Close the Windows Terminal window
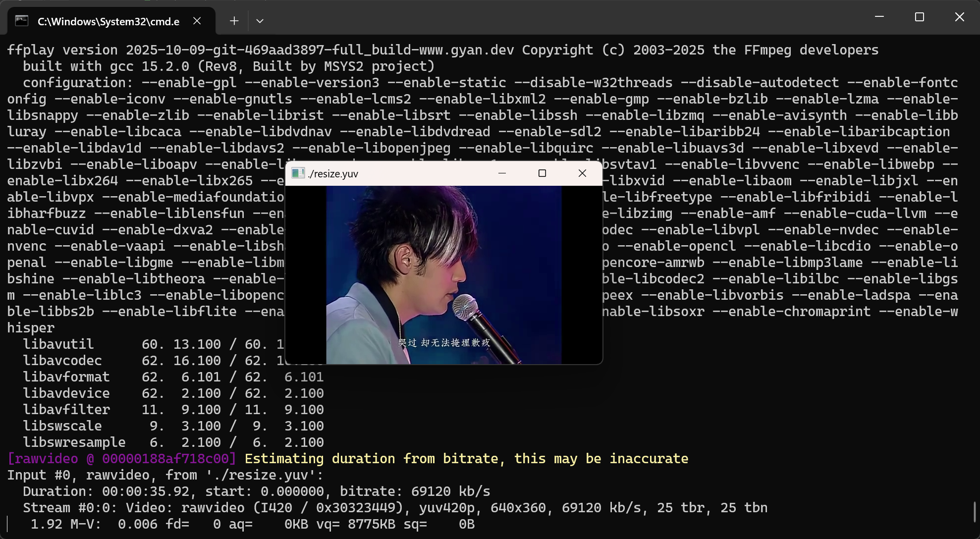Viewport: 980px width, 539px height. coord(959,17)
